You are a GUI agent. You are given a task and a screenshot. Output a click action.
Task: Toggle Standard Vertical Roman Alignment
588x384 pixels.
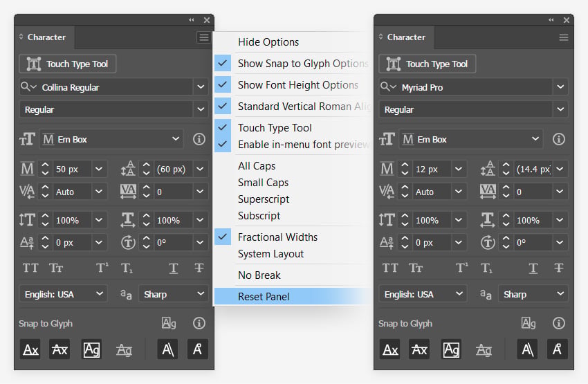click(x=293, y=106)
